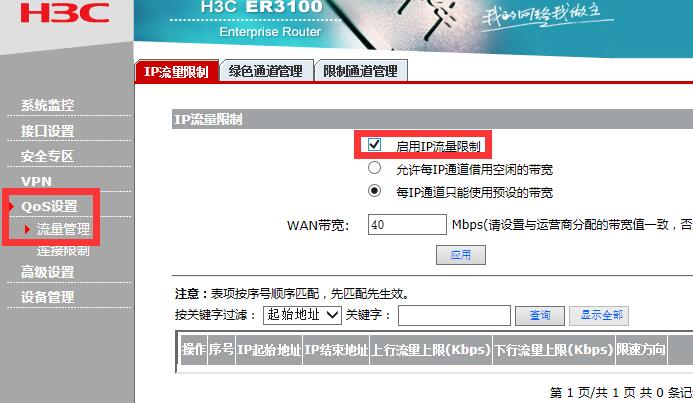Expand the QoS设置 sidebar menu

pyautogui.click(x=49, y=206)
